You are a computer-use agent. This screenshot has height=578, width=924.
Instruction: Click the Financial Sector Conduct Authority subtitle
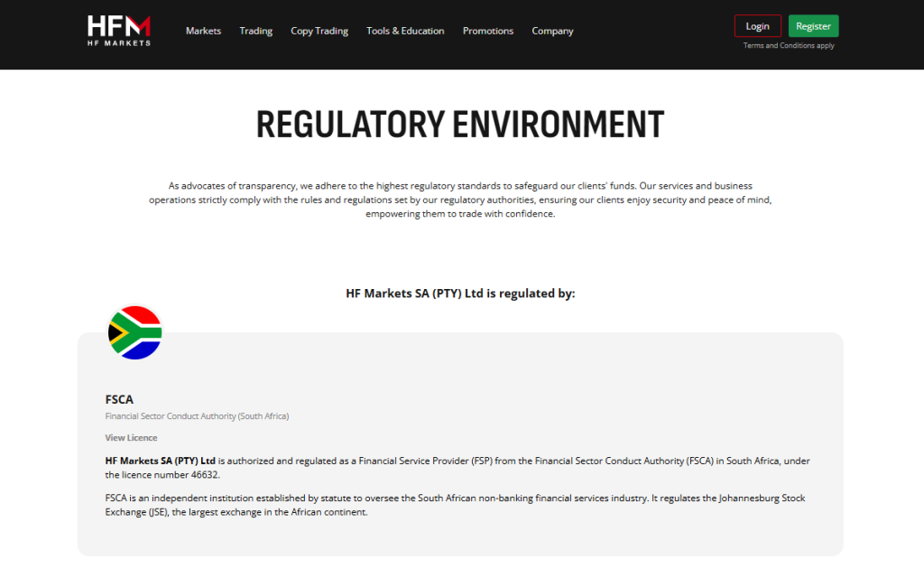[197, 415]
